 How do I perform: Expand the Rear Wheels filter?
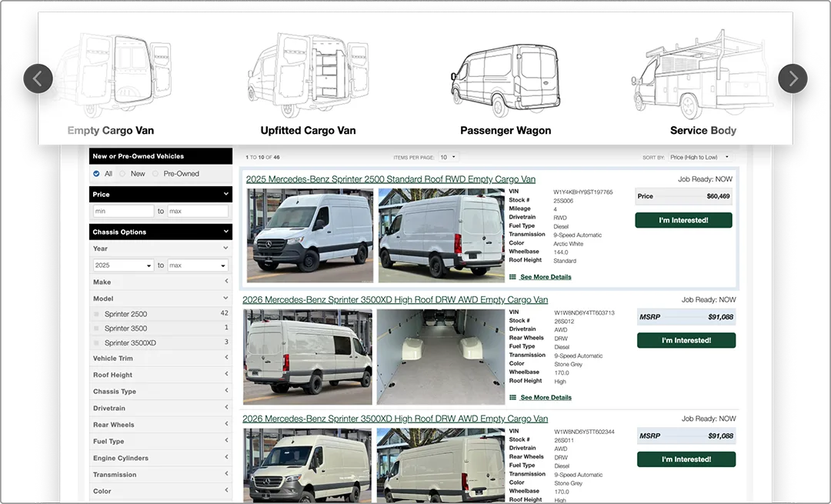coord(161,425)
